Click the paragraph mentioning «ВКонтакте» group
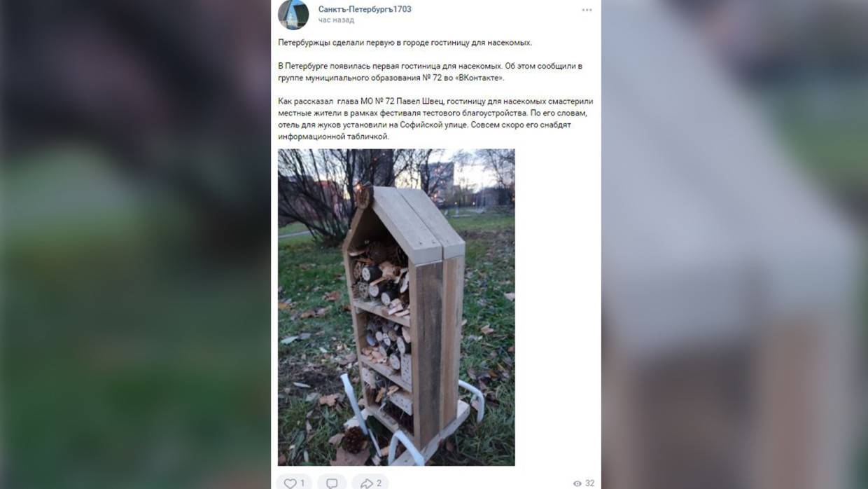The height and width of the screenshot is (489, 868). [x=430, y=71]
